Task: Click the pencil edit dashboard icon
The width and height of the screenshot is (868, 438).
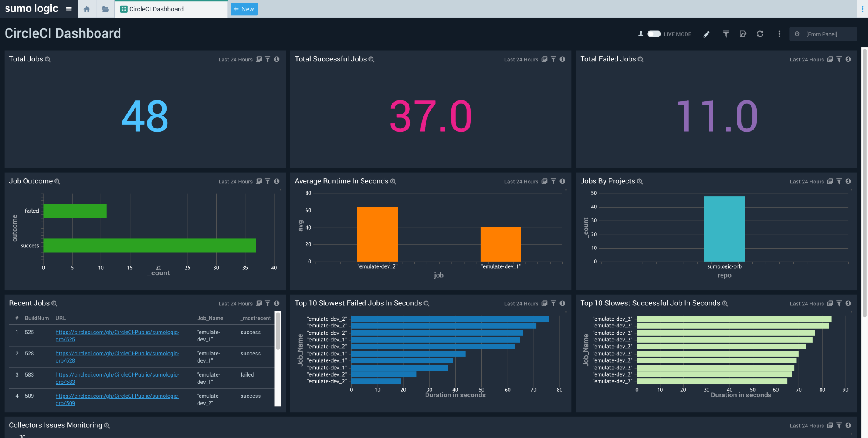Action: [707, 34]
